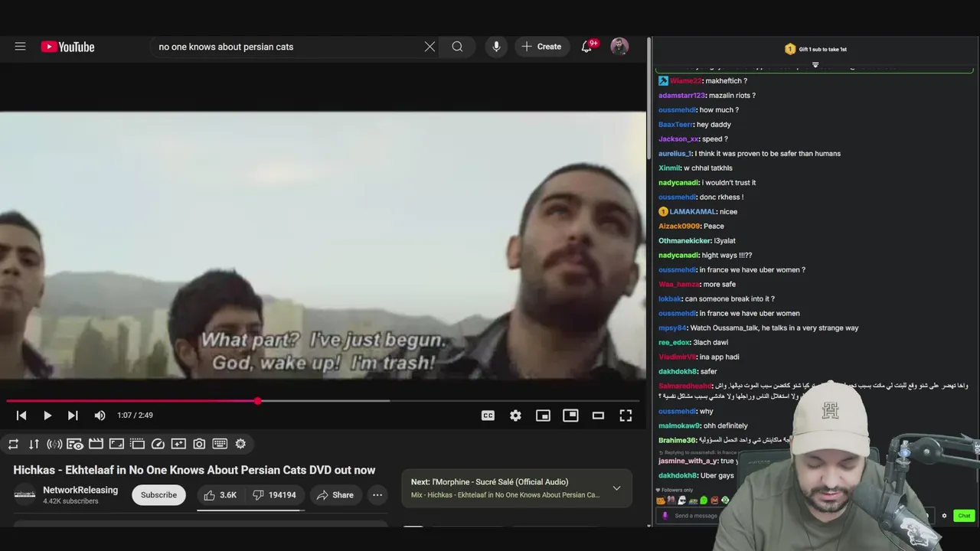Mute the video volume
The width and height of the screenshot is (980, 551).
click(100, 416)
